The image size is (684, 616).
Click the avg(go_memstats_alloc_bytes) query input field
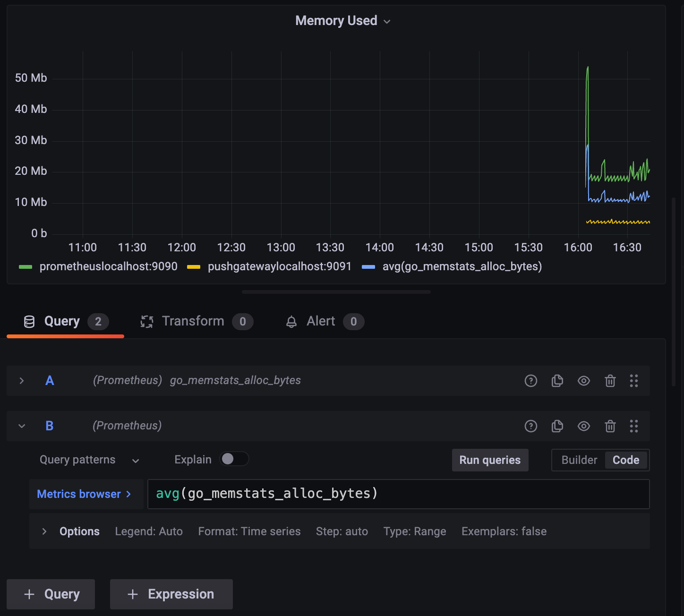click(x=399, y=494)
